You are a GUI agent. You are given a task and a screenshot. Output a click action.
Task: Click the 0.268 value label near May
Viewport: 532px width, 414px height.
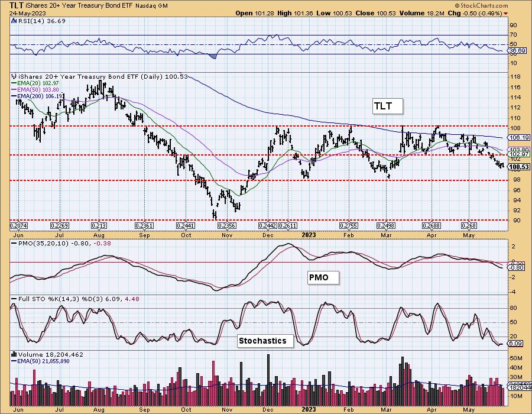coord(469,226)
